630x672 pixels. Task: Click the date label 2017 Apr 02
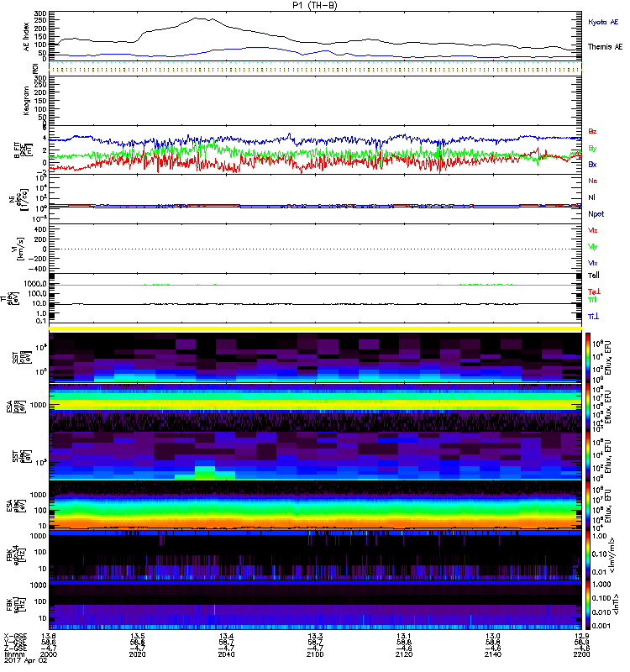(x=25, y=661)
